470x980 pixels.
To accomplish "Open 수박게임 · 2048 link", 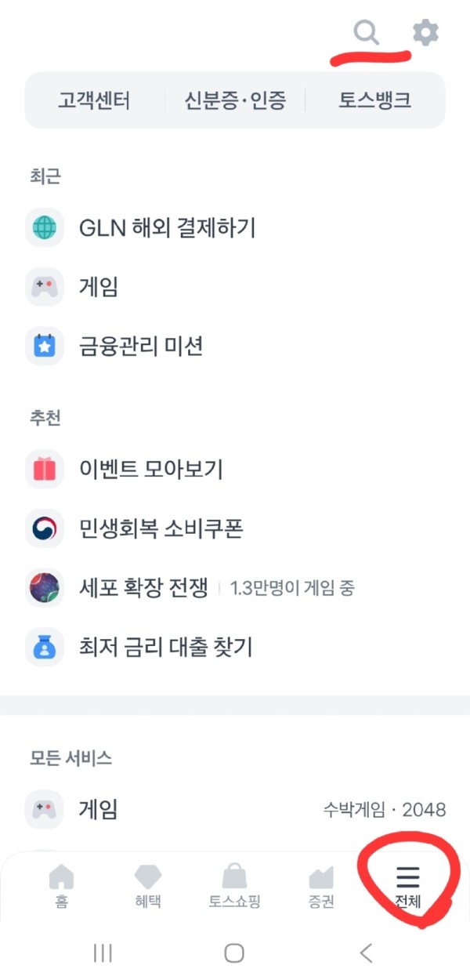I will (385, 809).
